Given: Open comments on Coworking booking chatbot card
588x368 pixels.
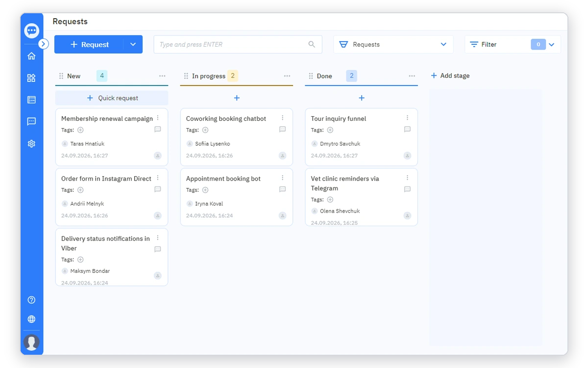Looking at the screenshot, I should [283, 130].
